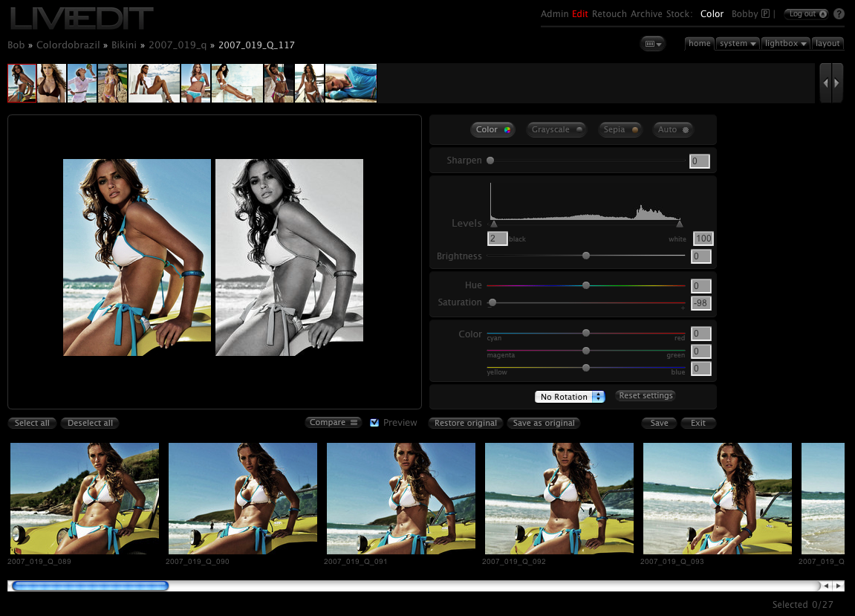Open the help question mark icon
The height and width of the screenshot is (616, 855).
click(839, 14)
